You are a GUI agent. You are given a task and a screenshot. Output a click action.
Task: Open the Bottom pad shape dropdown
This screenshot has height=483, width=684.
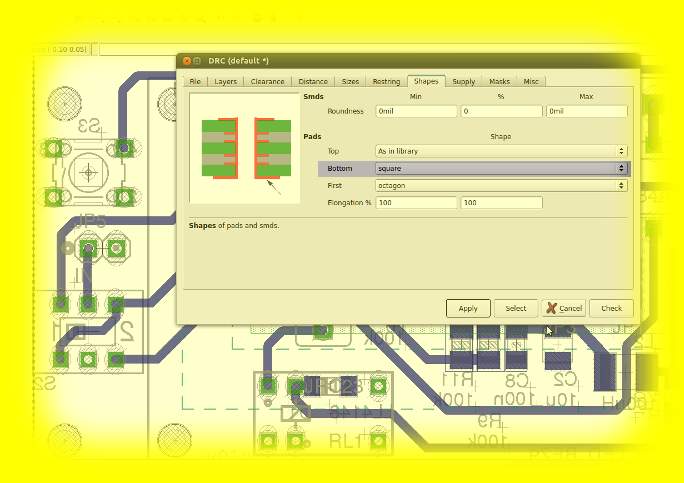(501, 168)
